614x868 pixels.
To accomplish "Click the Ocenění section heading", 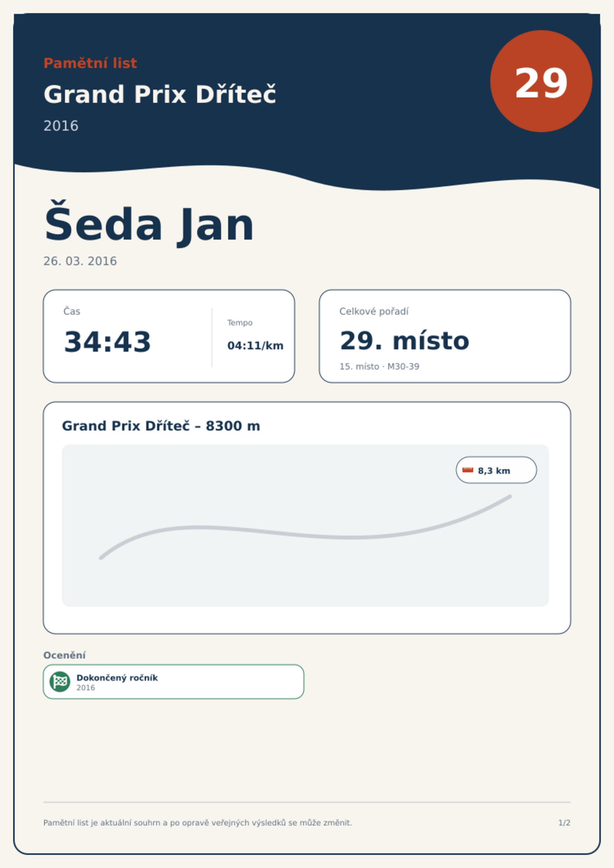I will click(x=65, y=655).
